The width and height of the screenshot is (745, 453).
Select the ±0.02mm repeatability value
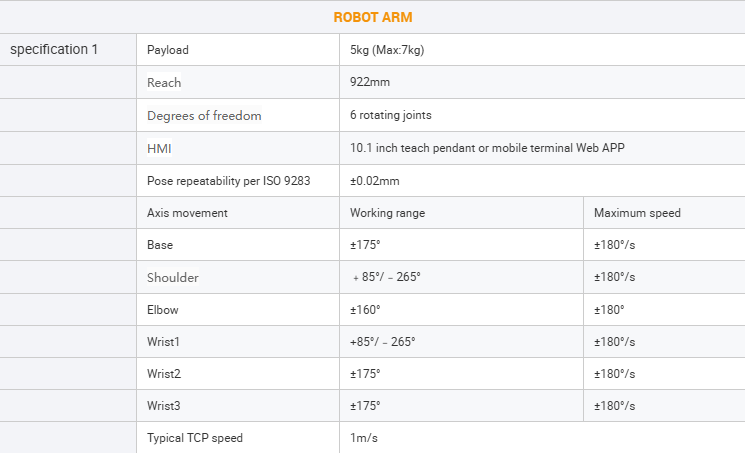(374, 181)
